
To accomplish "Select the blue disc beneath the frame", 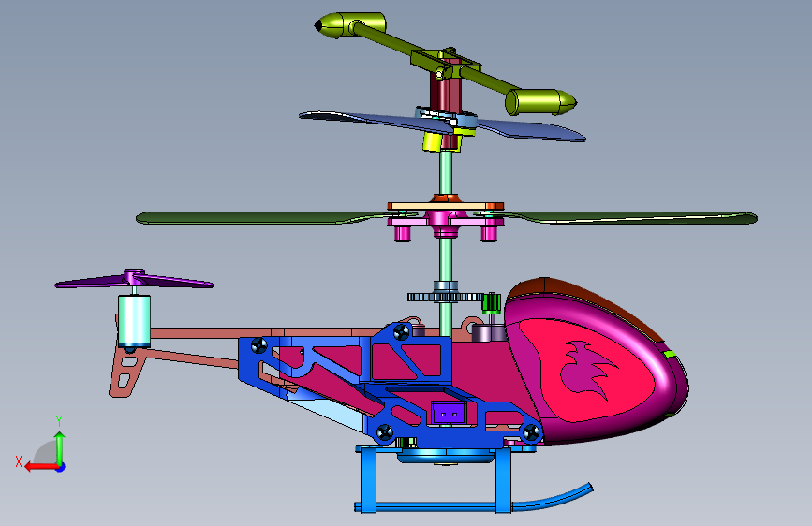I will pos(446,456).
